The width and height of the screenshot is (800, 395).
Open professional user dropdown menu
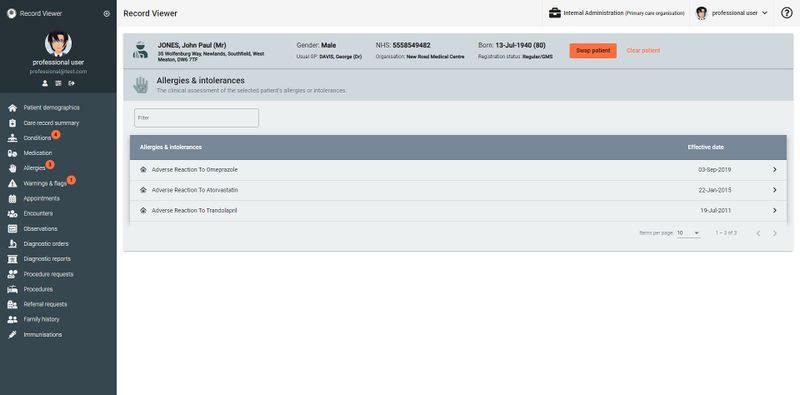[x=732, y=13]
